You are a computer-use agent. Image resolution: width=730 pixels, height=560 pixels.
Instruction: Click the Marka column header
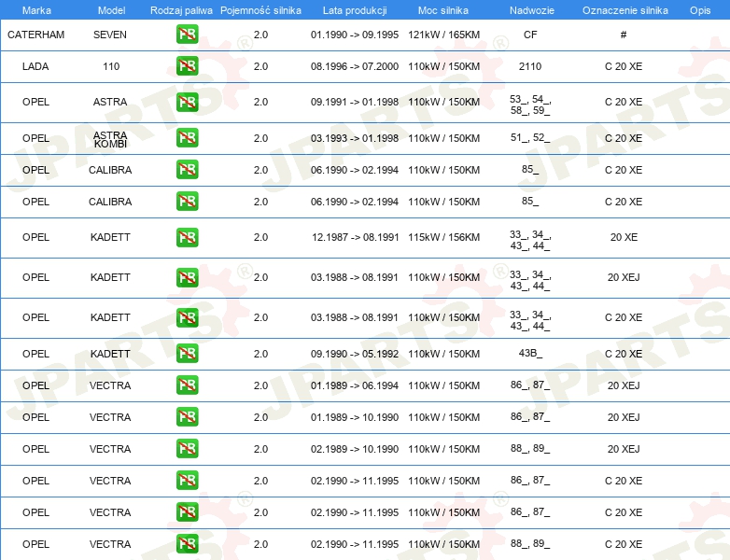coord(36,9)
